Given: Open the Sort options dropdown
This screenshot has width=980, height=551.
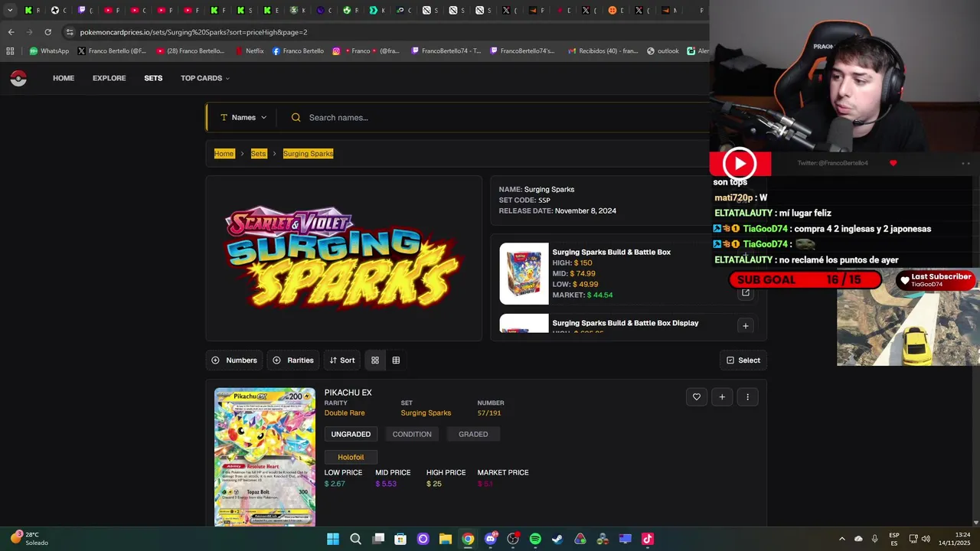Looking at the screenshot, I should click(341, 360).
